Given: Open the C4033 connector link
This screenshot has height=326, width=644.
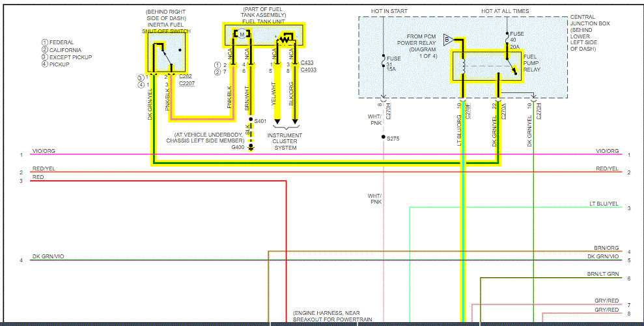Looking at the screenshot, I should pos(309,70).
